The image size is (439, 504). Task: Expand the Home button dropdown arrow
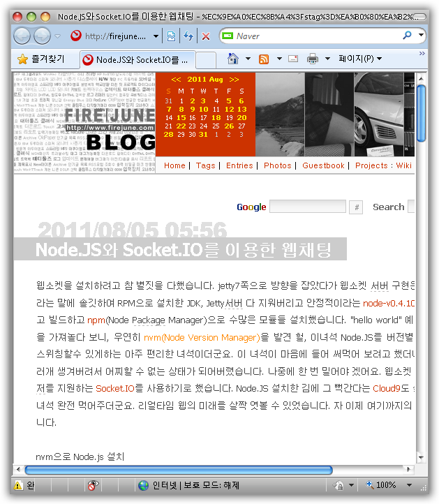pyautogui.click(x=248, y=59)
